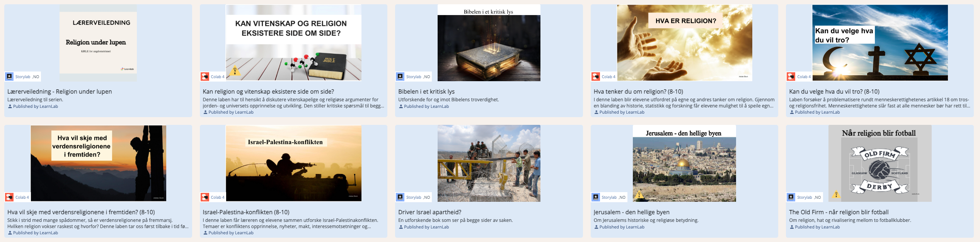The image size is (980, 242).
Task: Open 'The Old Firm - når religion blir fotball' title
Action: coord(839,212)
